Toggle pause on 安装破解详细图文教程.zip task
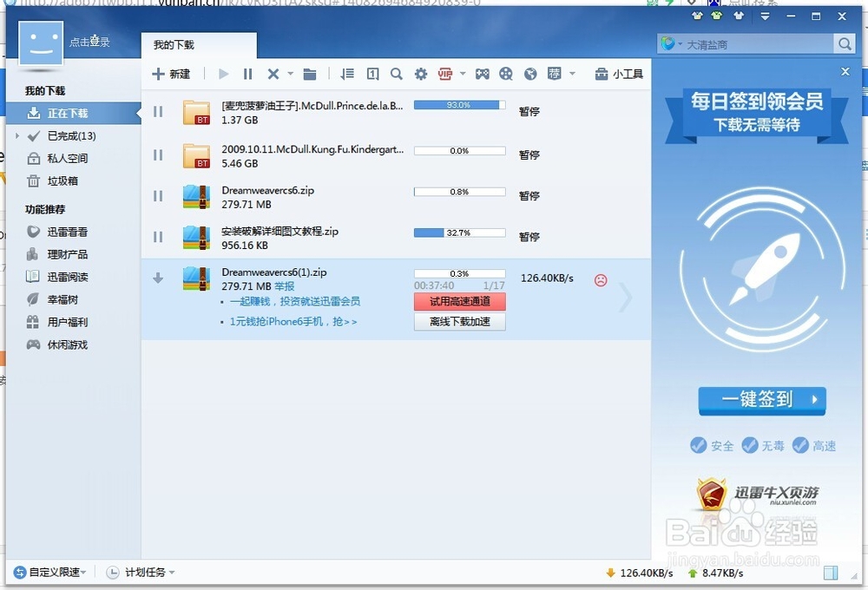 pos(158,237)
